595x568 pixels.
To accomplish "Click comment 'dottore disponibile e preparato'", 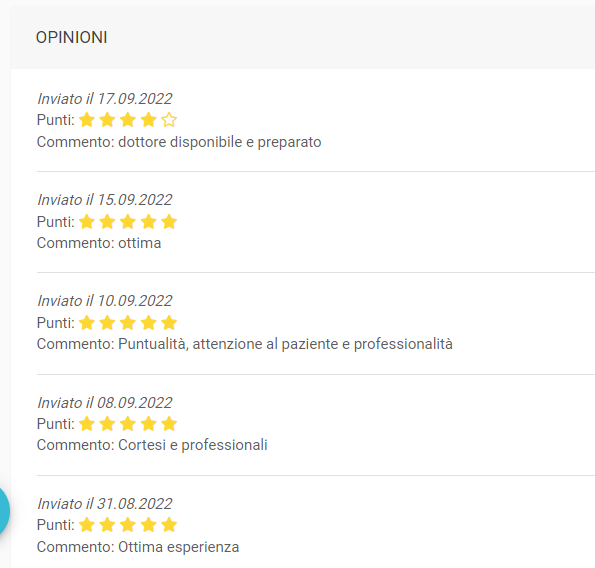I will [x=220, y=142].
